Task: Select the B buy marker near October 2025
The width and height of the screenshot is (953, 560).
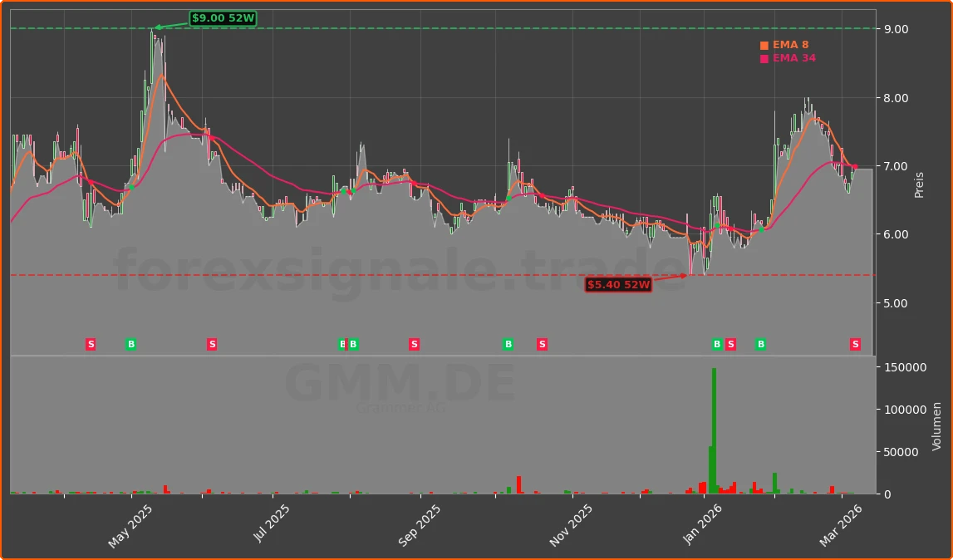Action: 508,343
